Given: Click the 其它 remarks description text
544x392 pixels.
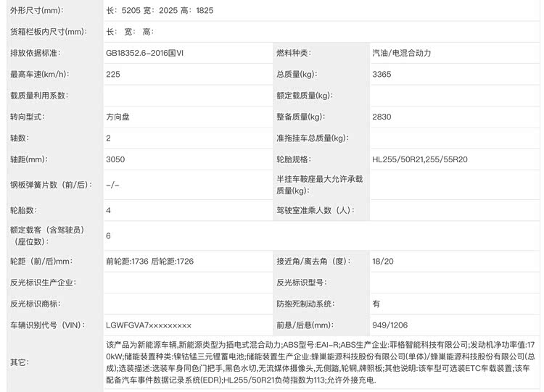Looking at the screenshot, I should click(x=319, y=362).
